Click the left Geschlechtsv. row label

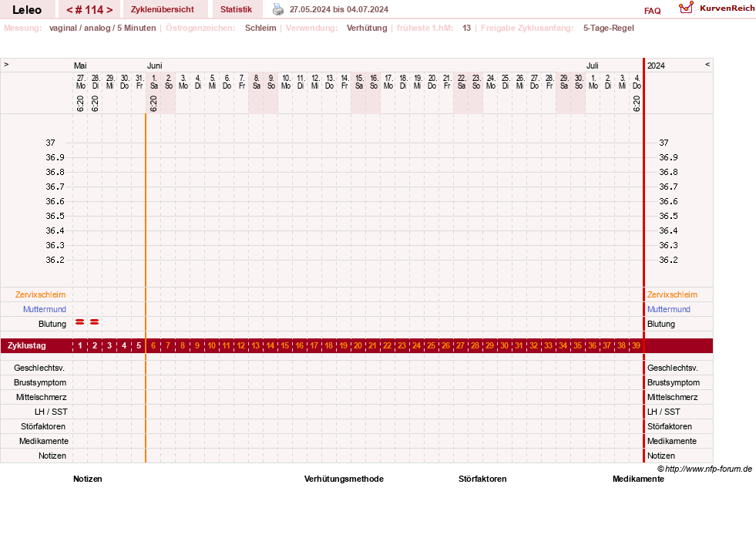[x=39, y=368]
